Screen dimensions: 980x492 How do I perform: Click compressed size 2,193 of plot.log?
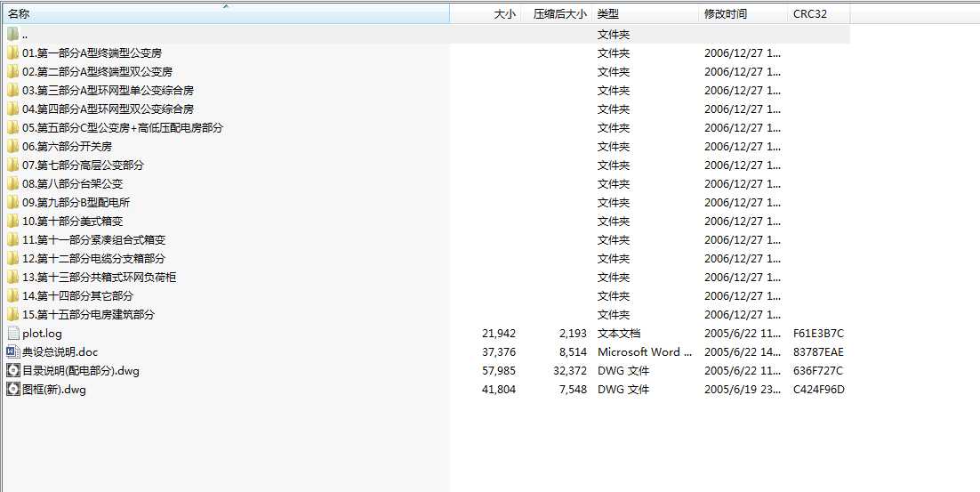[x=573, y=334]
